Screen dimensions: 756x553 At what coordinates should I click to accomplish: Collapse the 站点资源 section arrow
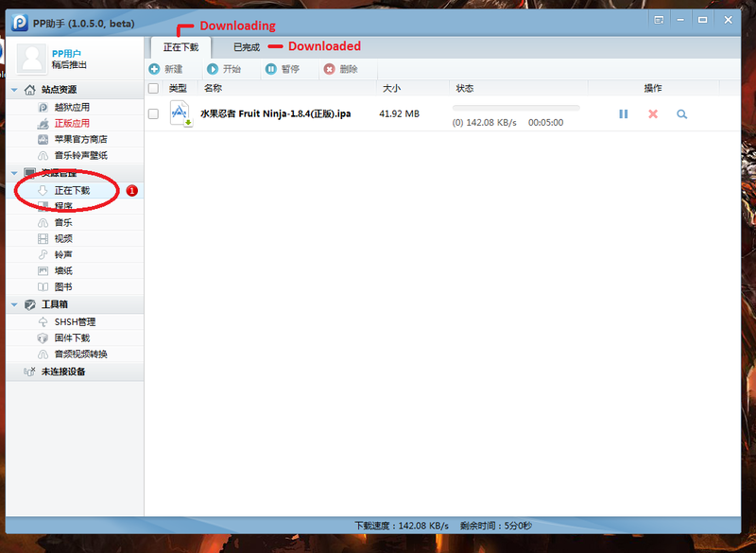pyautogui.click(x=14, y=90)
